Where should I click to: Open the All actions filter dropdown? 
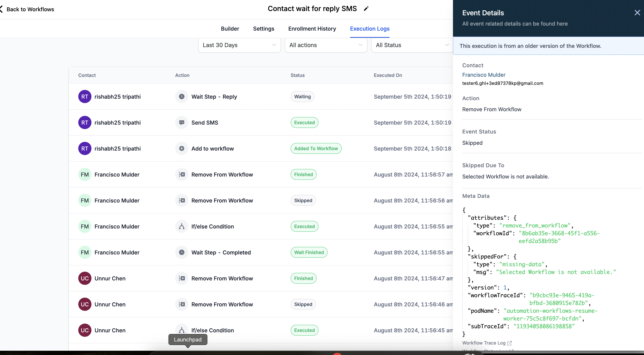[326, 45]
